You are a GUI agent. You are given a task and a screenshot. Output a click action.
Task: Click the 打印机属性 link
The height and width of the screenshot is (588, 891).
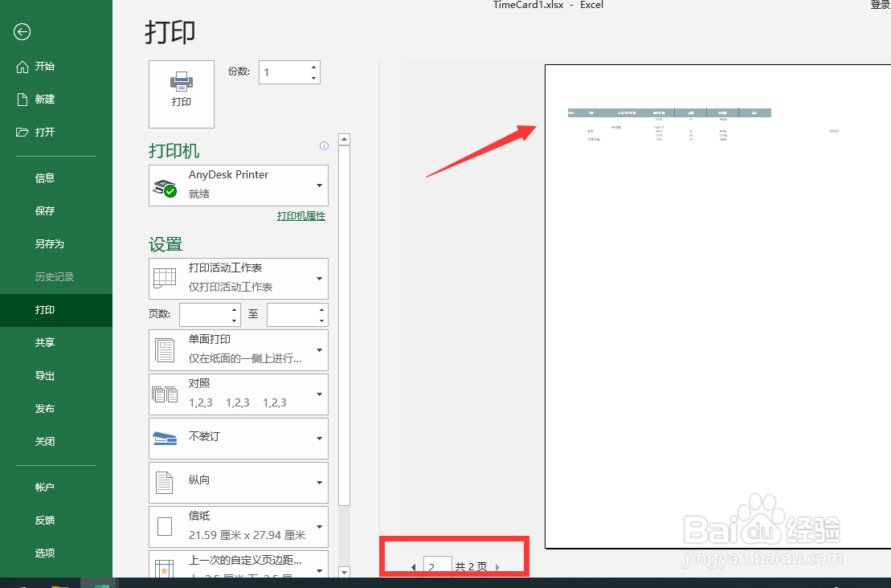tap(301, 216)
